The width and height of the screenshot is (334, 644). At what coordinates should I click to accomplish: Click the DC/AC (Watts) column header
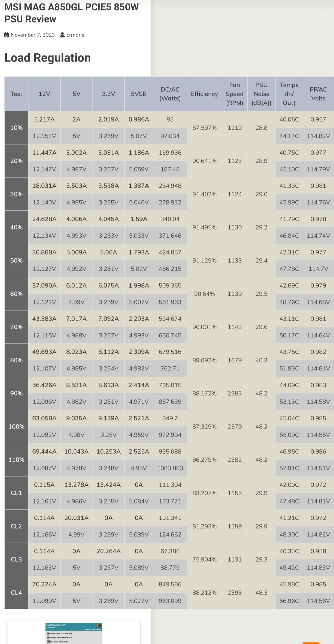(x=170, y=94)
